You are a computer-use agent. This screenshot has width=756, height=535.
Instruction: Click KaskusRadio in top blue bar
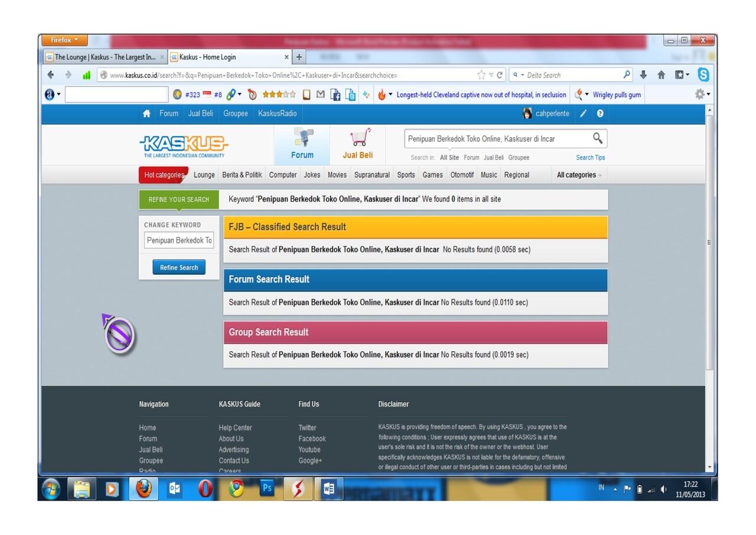pos(278,114)
